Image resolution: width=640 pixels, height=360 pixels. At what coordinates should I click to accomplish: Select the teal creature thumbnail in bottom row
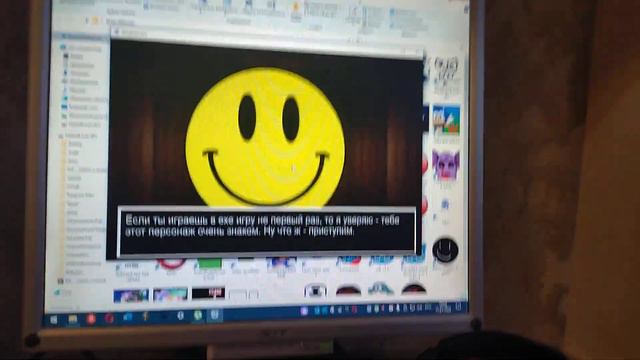coord(380,289)
